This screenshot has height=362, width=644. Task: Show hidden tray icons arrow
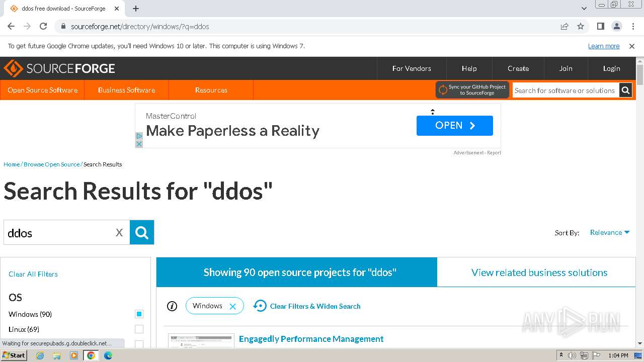[561, 355]
